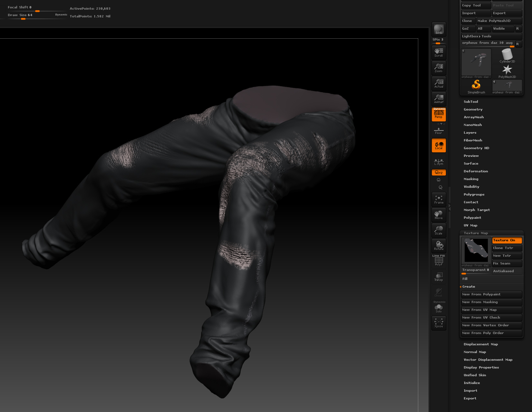Expand the ArrayMesh section

474,117
